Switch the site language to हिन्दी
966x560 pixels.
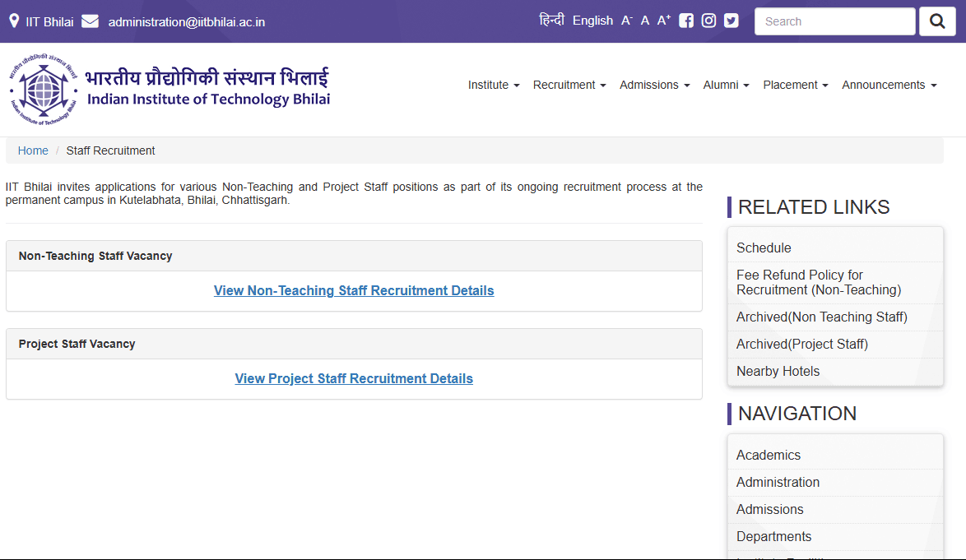pos(550,20)
